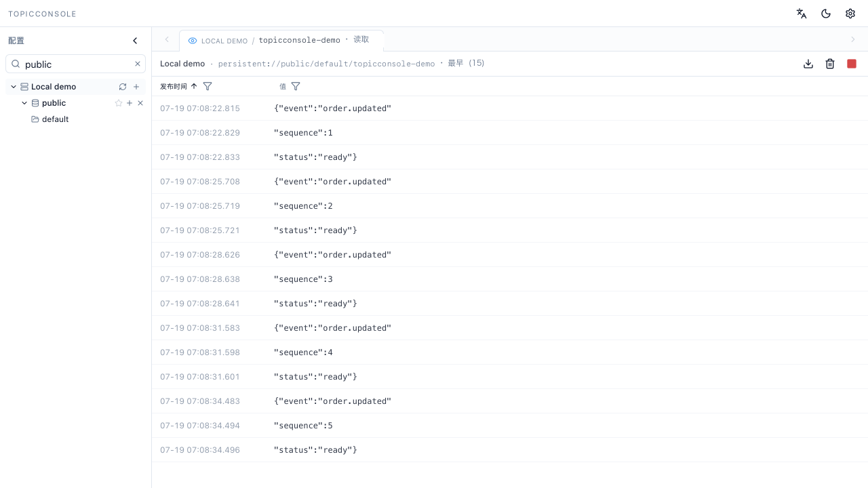Collapse the 配置 sidebar panel
This screenshot has width=868, height=488.
[135, 41]
